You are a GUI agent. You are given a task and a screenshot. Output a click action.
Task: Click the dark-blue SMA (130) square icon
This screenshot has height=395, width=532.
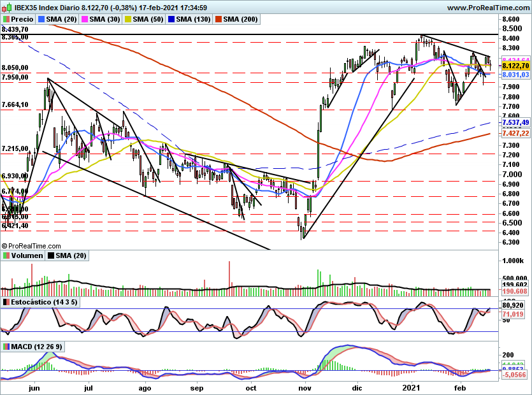(171, 19)
